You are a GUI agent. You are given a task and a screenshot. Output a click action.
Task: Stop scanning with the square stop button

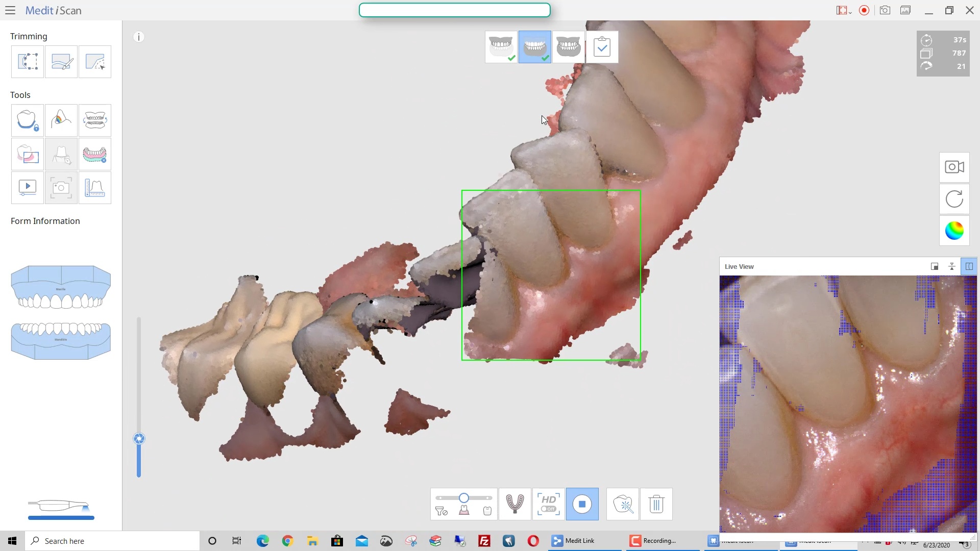click(582, 504)
